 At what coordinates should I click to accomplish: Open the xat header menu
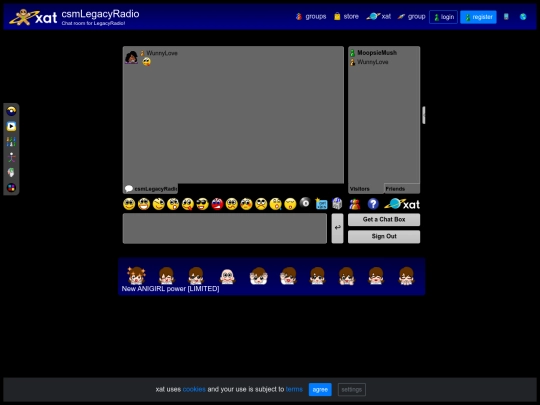click(x=379, y=17)
